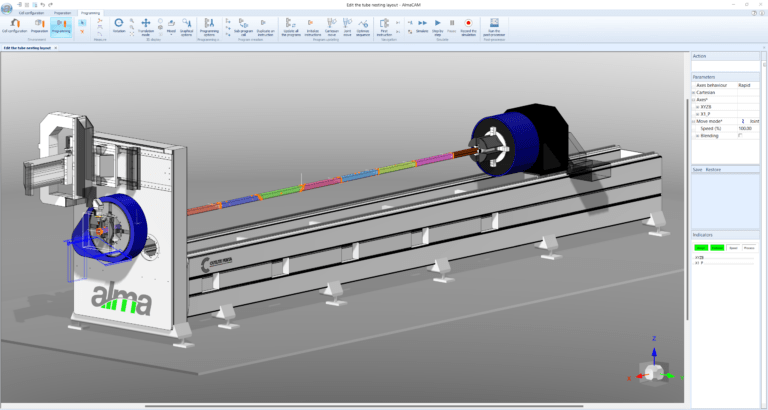
Task: Click the Speed (%) value field
Action: pyautogui.click(x=744, y=128)
